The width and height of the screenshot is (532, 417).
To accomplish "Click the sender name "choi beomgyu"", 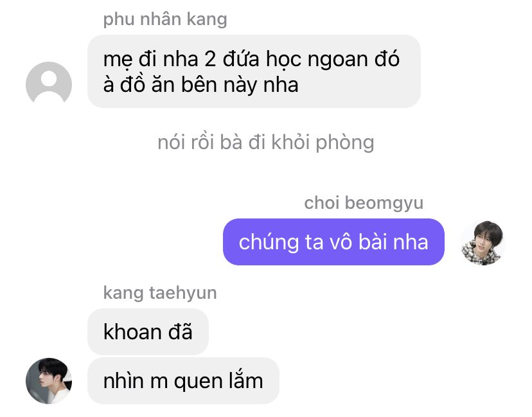I will (x=364, y=203).
